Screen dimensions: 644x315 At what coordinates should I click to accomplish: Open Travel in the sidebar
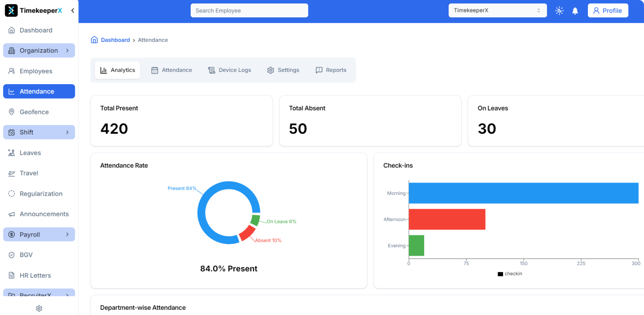(x=39, y=173)
